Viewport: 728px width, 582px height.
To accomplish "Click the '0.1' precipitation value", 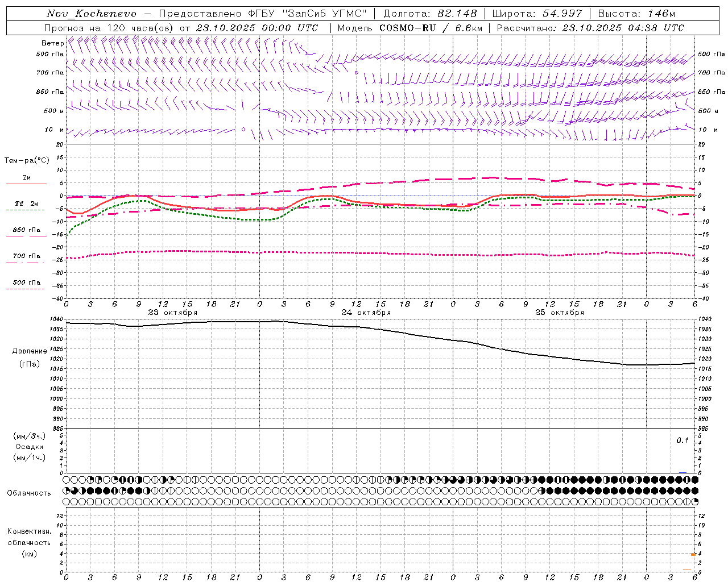I will point(682,440).
